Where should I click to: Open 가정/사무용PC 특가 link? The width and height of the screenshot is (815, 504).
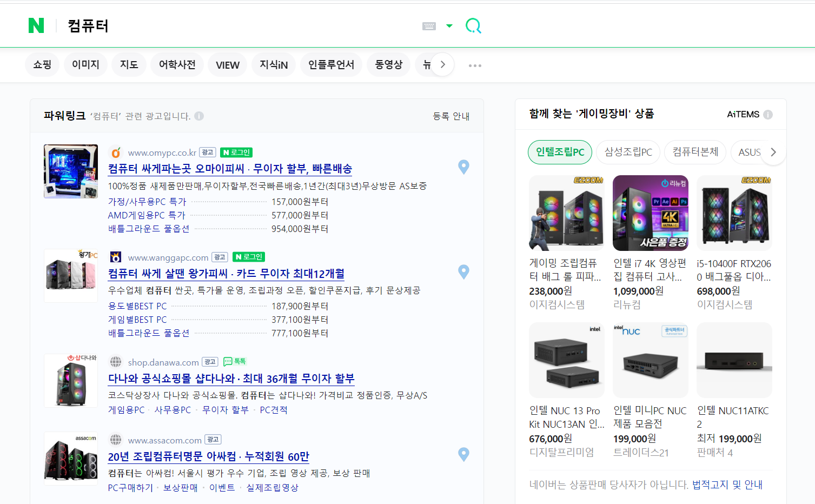tap(147, 202)
